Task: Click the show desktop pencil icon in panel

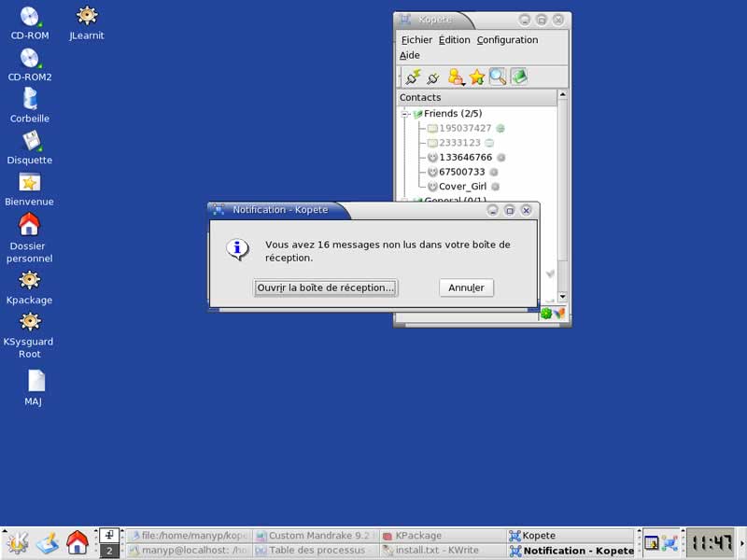Action: click(48, 543)
